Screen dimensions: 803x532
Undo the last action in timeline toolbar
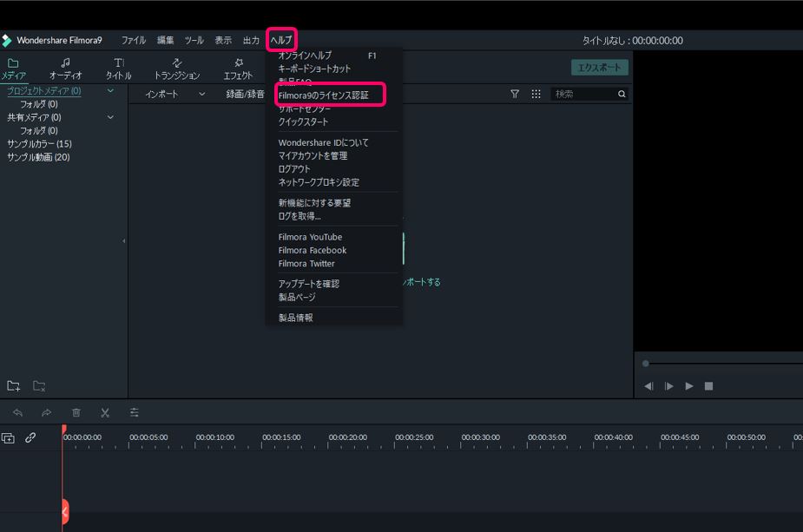tap(18, 413)
